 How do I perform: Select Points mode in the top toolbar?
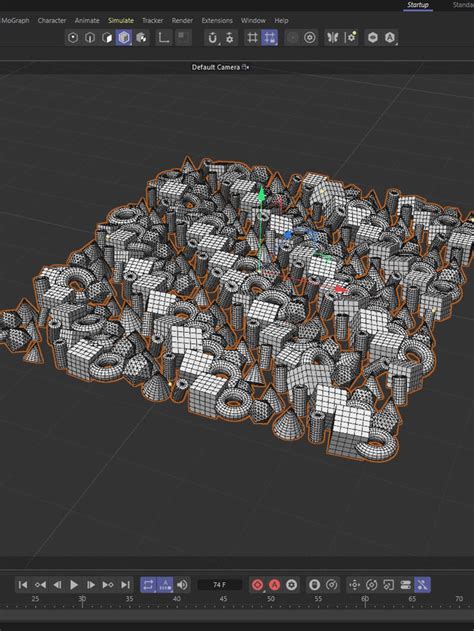coord(73,38)
